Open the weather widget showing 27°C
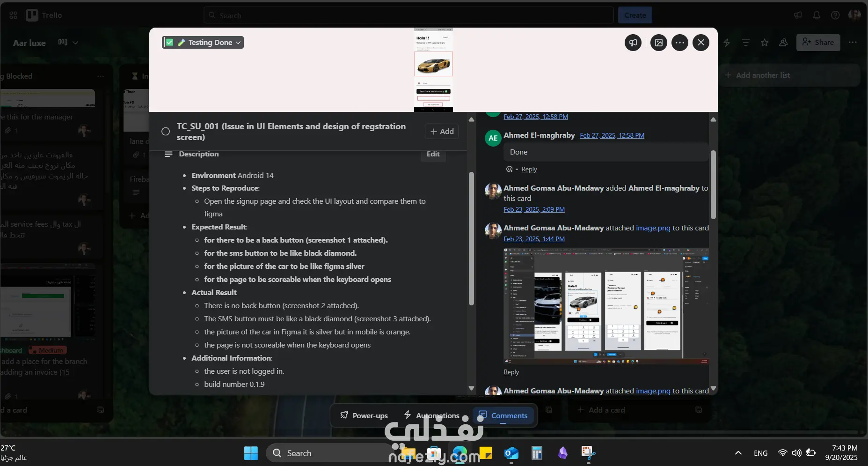868x466 pixels. 14,453
